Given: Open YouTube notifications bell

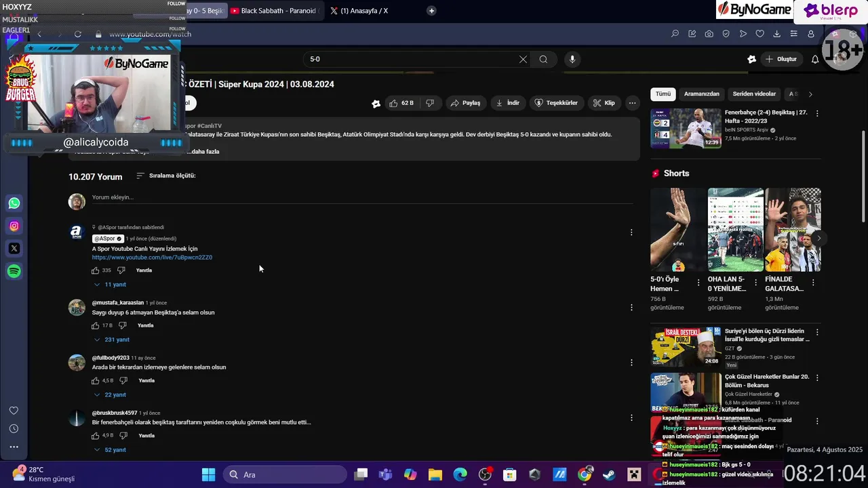Looking at the screenshot, I should (815, 59).
